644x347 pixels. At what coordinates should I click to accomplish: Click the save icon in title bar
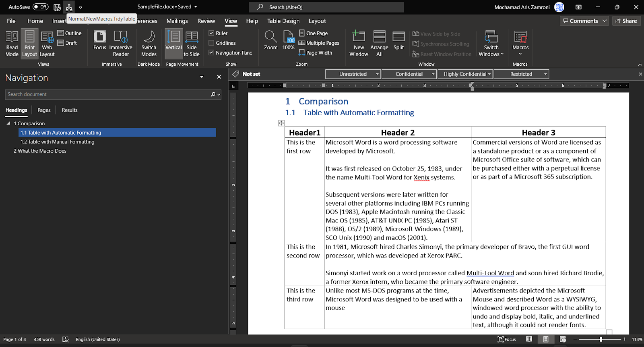(x=57, y=7)
